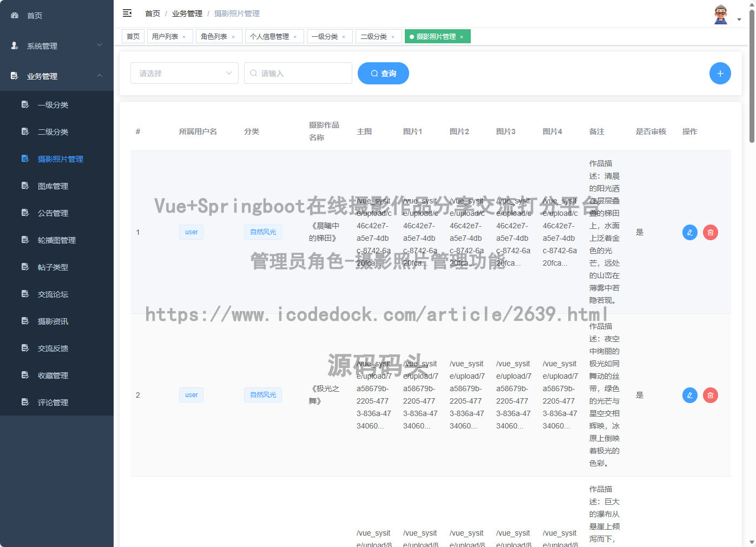Image resolution: width=756 pixels, height=547 pixels.
Task: Click the document icon beside 评论管理
Action: tap(24, 402)
